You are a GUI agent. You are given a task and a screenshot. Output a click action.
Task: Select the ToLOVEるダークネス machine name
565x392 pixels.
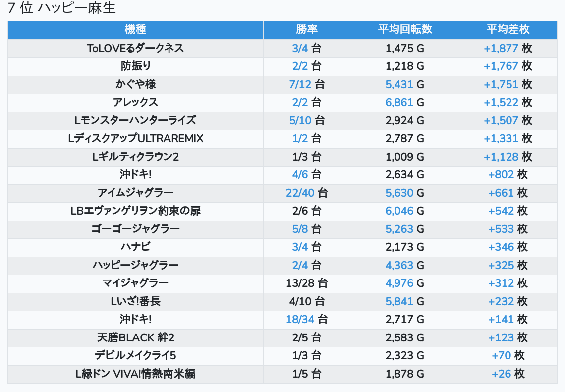pos(135,48)
